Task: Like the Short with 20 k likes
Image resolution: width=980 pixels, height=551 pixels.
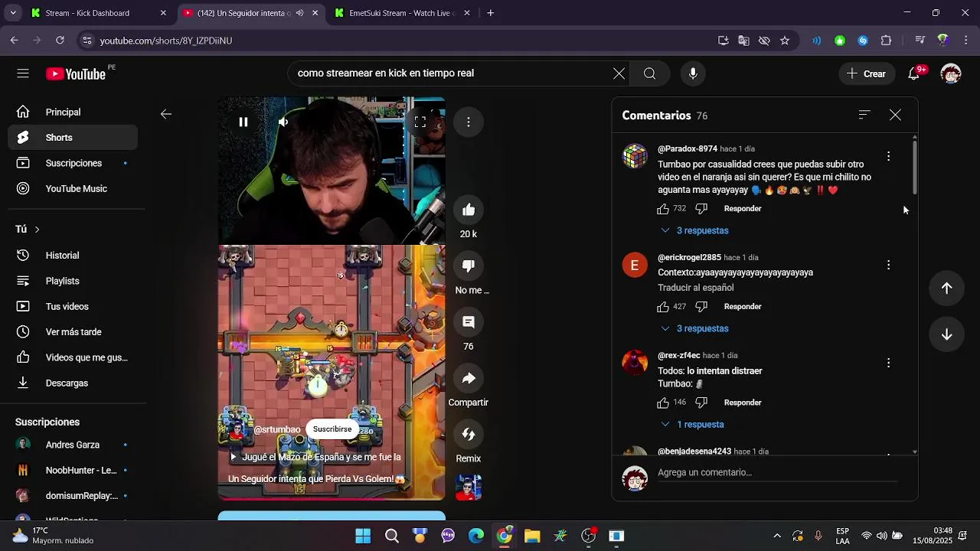Action: click(x=469, y=210)
